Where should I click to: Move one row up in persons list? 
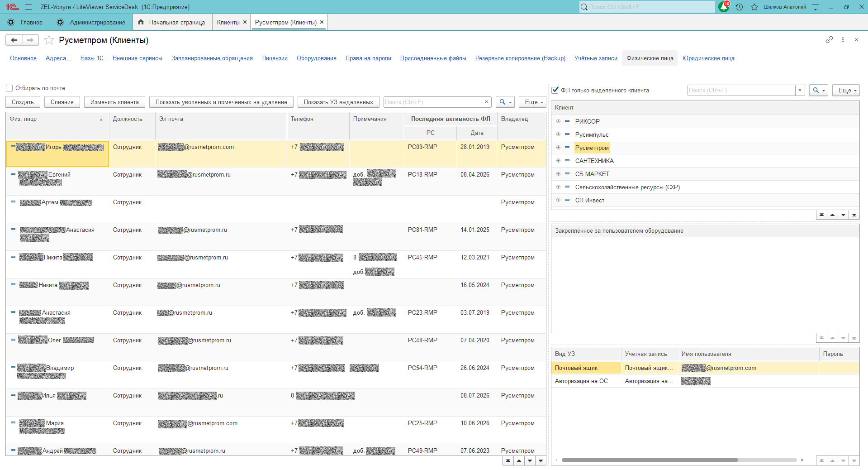519,461
